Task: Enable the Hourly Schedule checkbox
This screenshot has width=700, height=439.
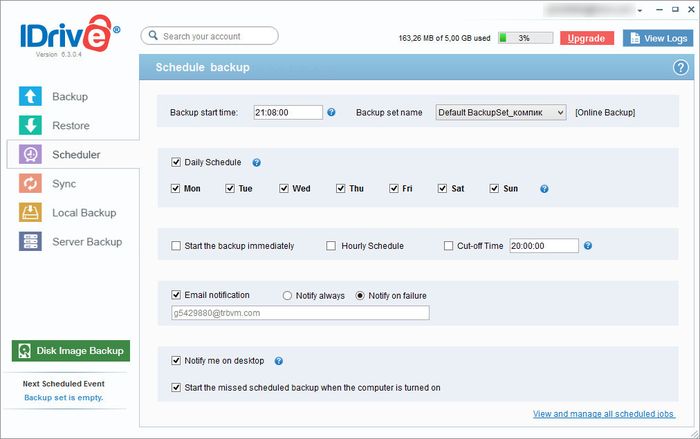Action: pyautogui.click(x=332, y=245)
